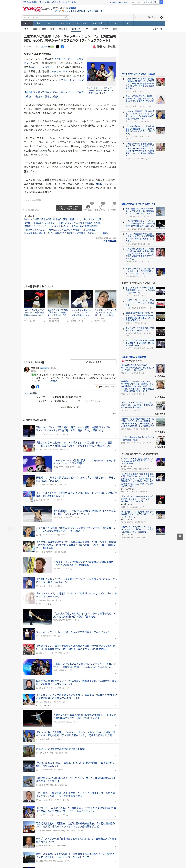Click 記事に関する報告 link
Screen dimensions: 186x868
(32, 210)
